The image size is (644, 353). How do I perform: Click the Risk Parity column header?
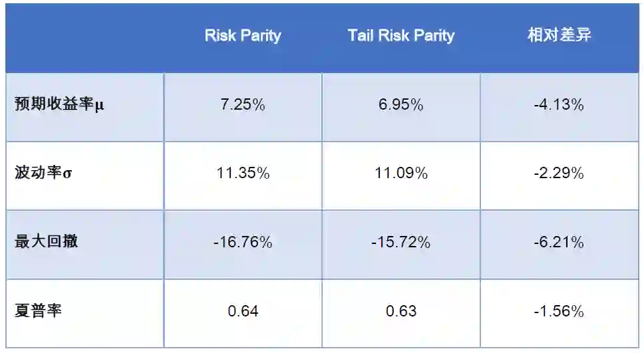point(243,36)
